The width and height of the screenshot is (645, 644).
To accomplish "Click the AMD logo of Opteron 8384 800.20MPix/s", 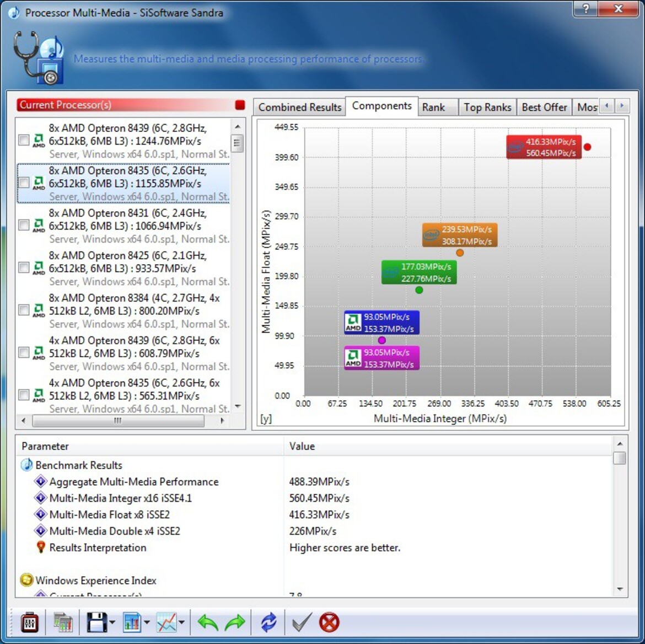I will click(39, 310).
